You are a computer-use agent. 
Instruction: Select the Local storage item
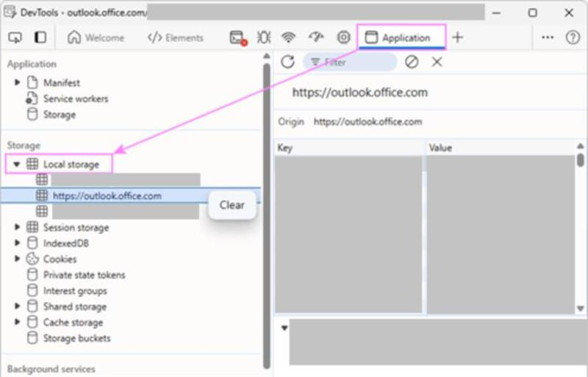click(71, 165)
